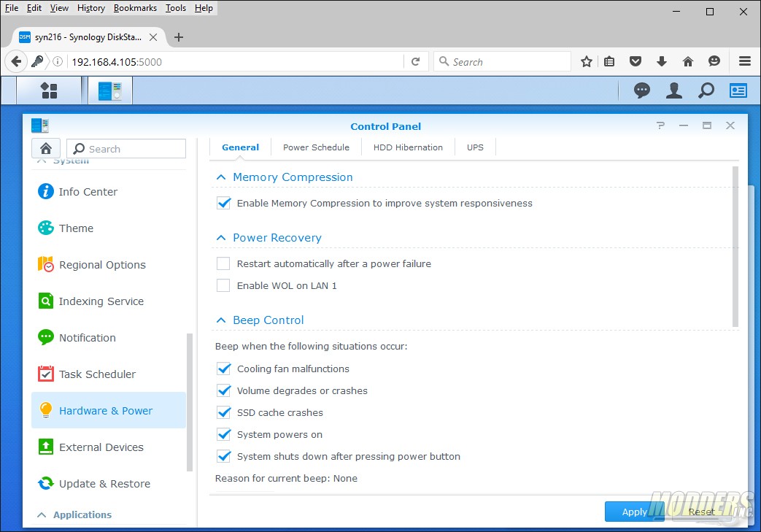Click the Control Panel home icon
761x532 pixels.
click(x=46, y=148)
